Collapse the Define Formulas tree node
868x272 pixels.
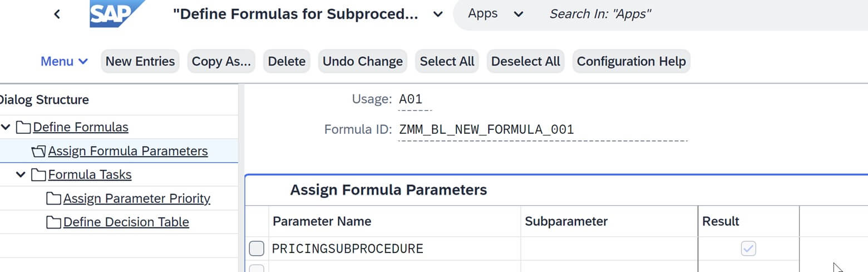click(6, 128)
